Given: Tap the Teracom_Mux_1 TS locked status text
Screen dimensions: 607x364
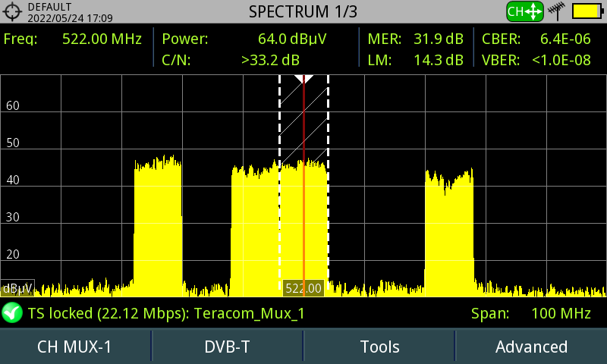Looking at the screenshot, I should coord(166,313).
